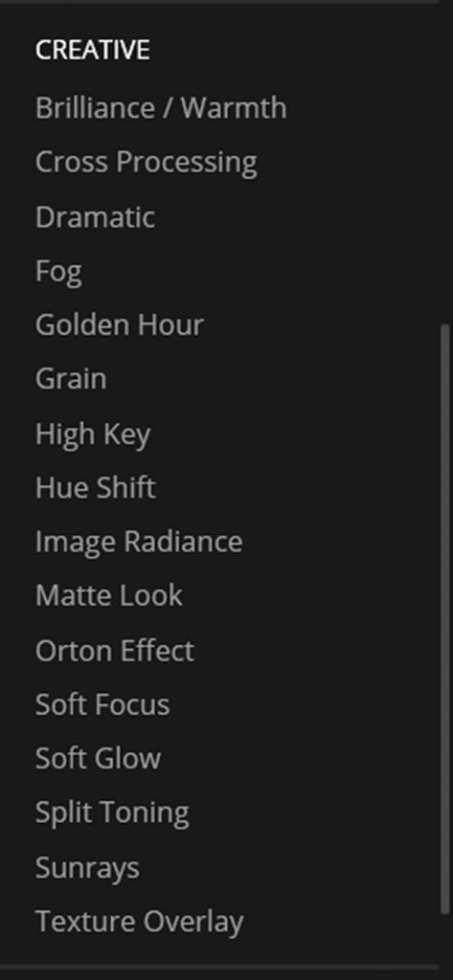Image resolution: width=453 pixels, height=980 pixels.
Task: Open the Image Radiance filter
Action: (x=139, y=543)
